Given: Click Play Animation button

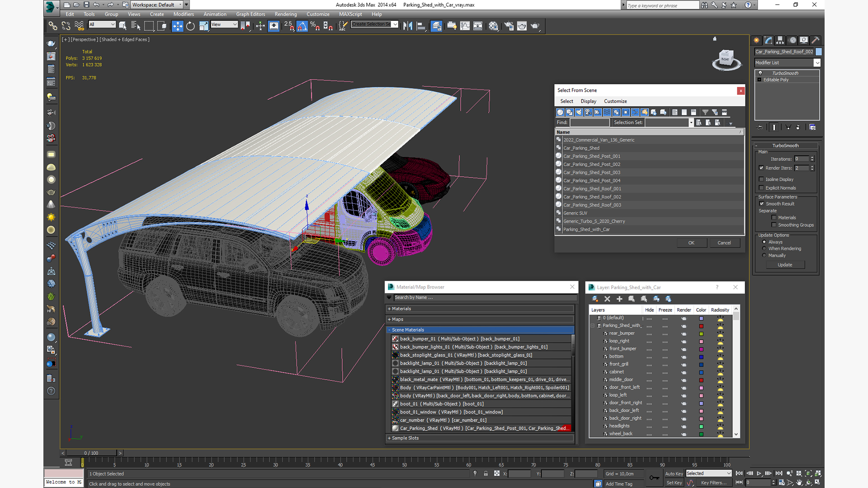Looking at the screenshot, I should click(x=759, y=473).
